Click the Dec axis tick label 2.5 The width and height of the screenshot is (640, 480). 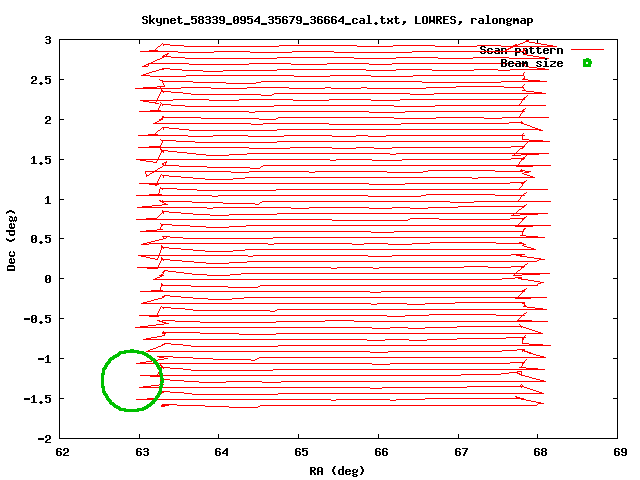click(x=41, y=80)
